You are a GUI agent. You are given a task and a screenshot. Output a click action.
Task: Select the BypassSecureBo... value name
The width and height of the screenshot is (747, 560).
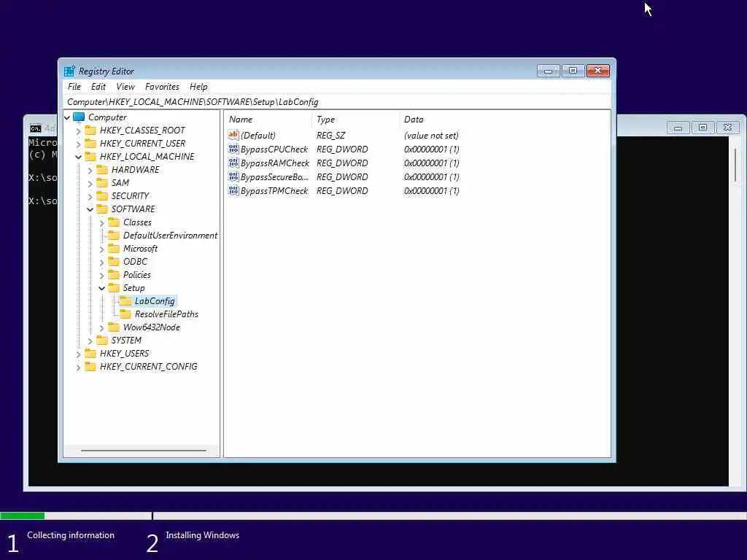click(x=274, y=176)
